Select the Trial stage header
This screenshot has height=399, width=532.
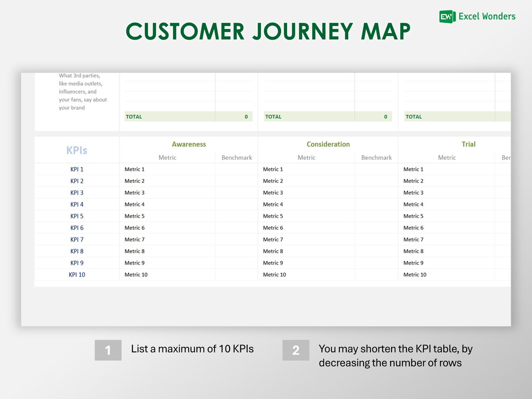pyautogui.click(x=469, y=144)
